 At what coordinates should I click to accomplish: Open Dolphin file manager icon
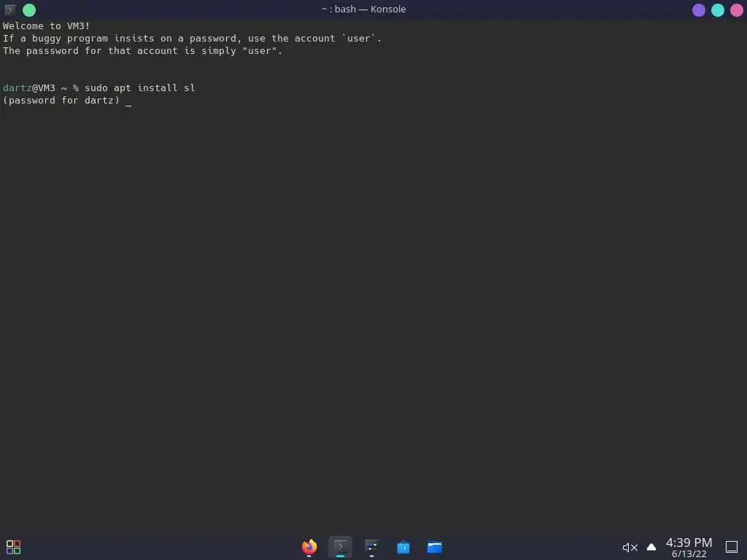pos(435,547)
